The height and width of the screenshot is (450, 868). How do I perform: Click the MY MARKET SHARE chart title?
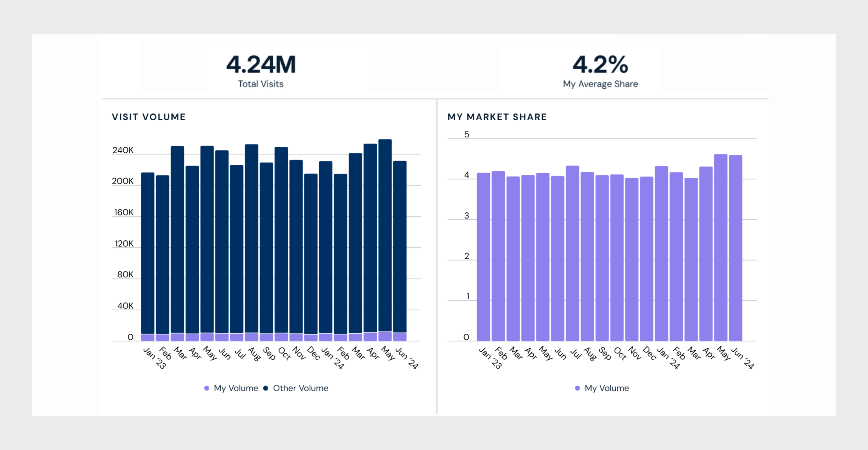[497, 117]
